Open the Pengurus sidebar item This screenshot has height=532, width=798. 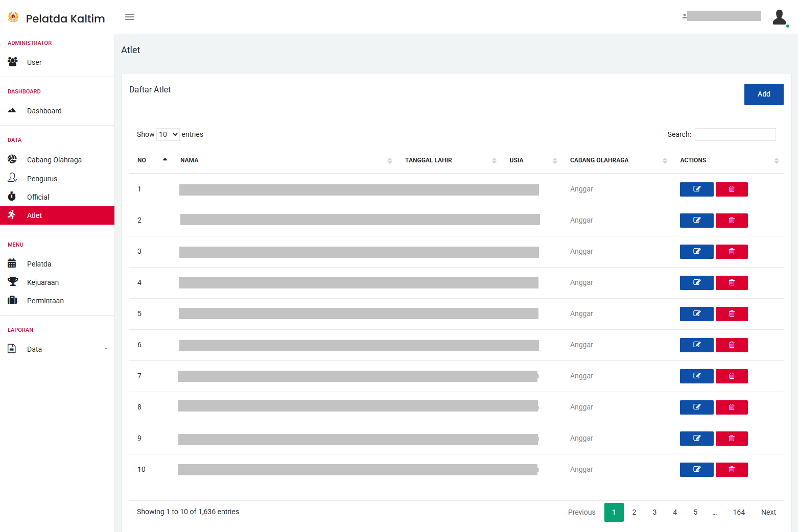[x=42, y=179]
